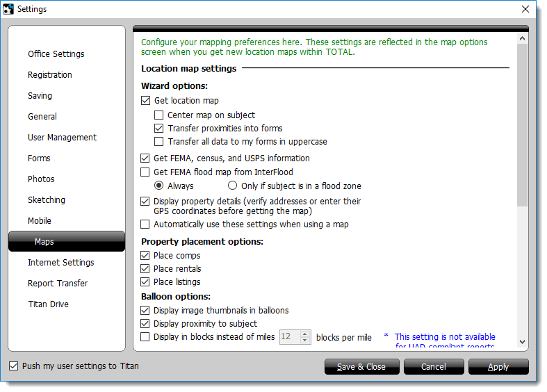The height and width of the screenshot is (392, 547).
Task: Open Office Settings section
Action: pos(56,54)
